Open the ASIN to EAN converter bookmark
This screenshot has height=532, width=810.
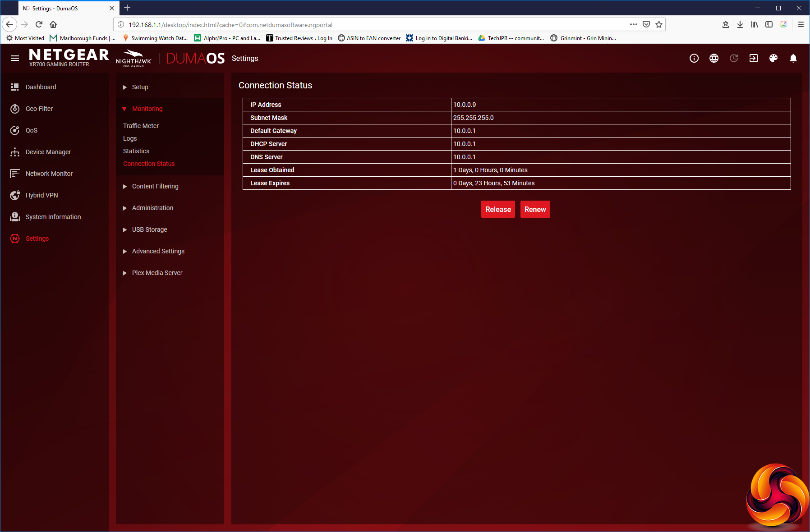click(369, 38)
